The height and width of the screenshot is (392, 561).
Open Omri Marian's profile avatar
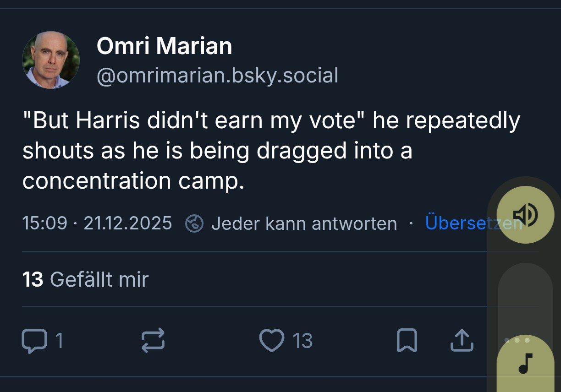pyautogui.click(x=51, y=60)
